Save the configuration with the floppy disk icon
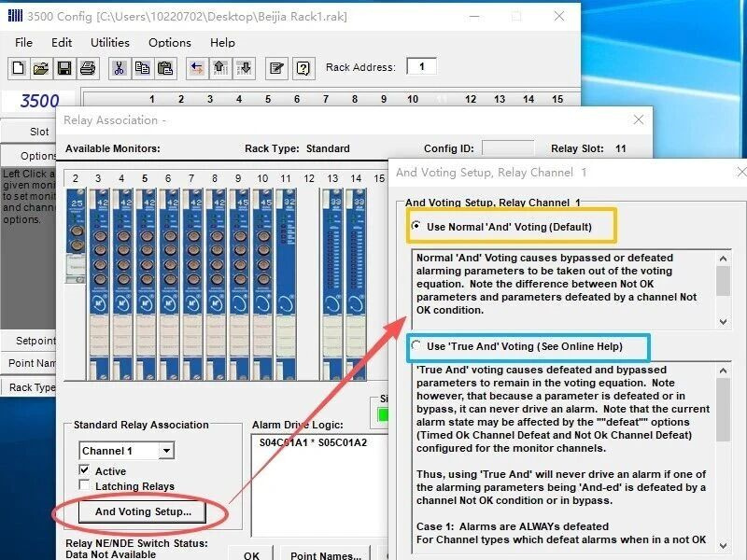This screenshot has width=747, height=560. (x=64, y=67)
